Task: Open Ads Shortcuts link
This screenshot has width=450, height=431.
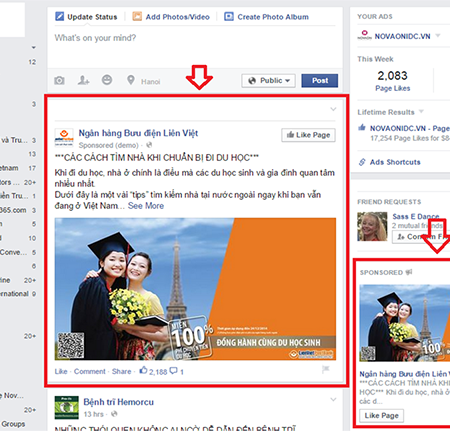Action: (x=395, y=162)
